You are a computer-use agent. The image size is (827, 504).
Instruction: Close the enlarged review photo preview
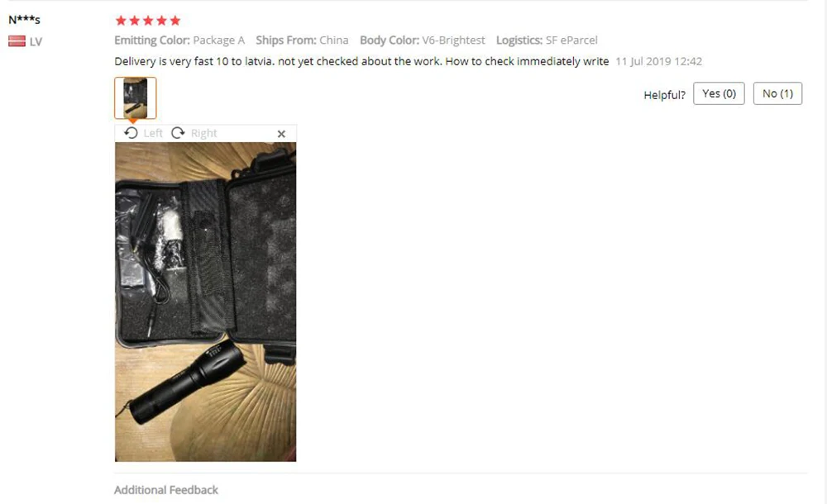click(x=281, y=134)
